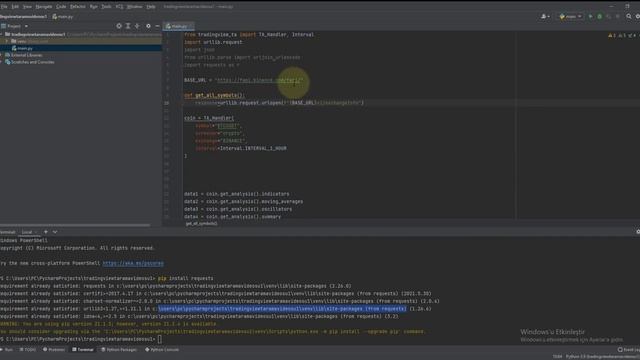Add a new terminal session with plus icon

pos(46,232)
